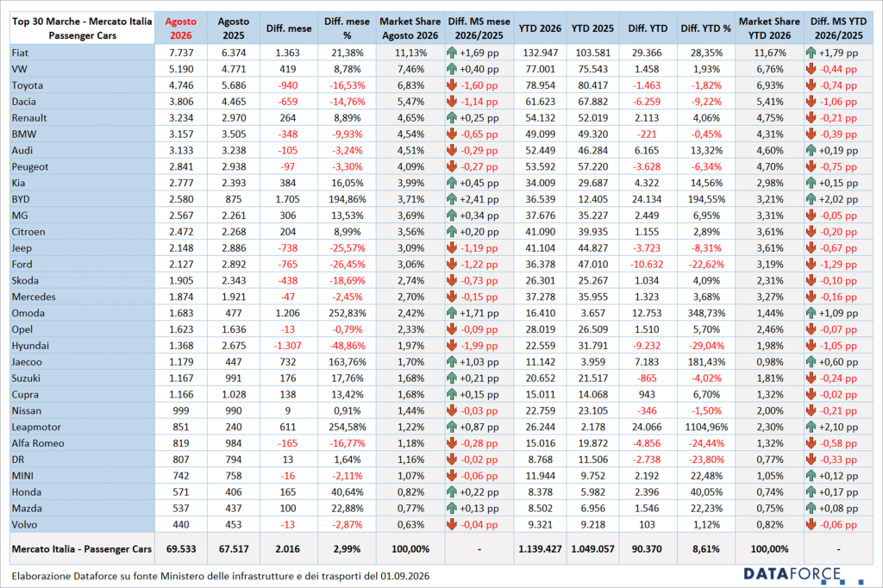
Task: Select the red arrow beside Ford's -1,29 pp
Action: pos(811,264)
